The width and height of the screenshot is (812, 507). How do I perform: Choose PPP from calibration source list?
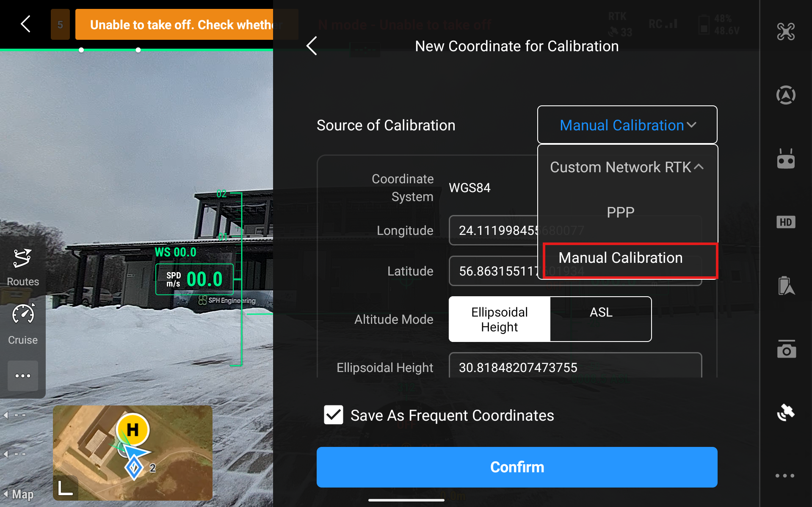tap(621, 212)
